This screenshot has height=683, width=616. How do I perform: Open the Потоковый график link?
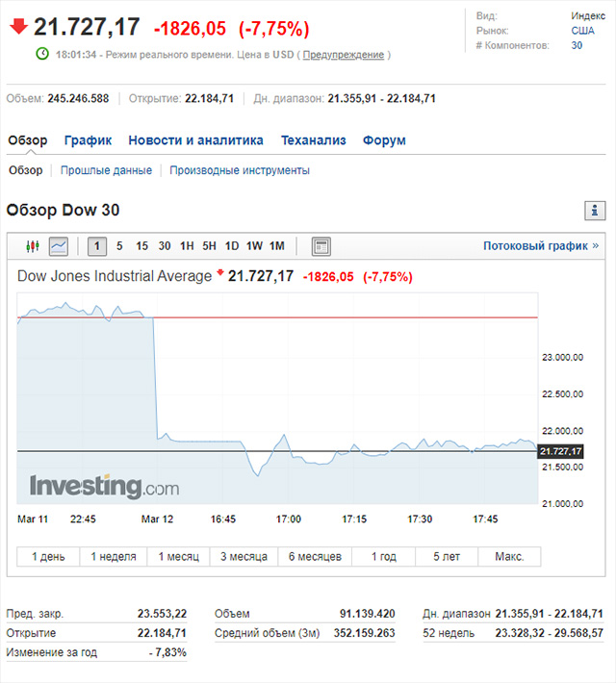[540, 246]
